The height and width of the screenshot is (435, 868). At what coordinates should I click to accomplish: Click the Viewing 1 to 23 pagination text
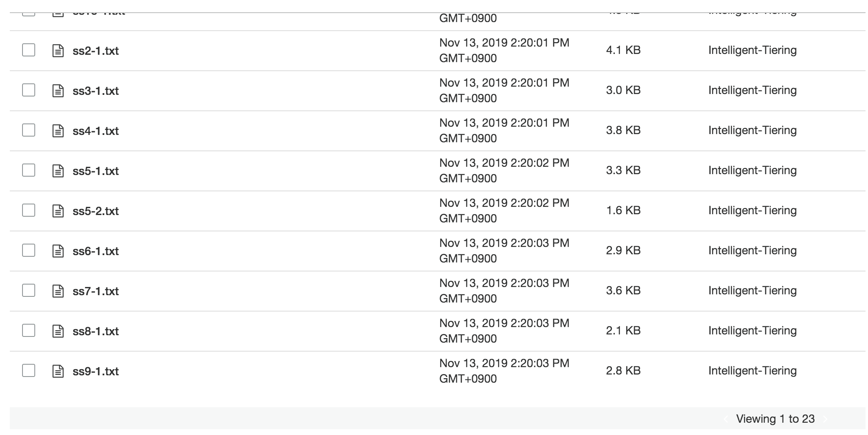(775, 419)
